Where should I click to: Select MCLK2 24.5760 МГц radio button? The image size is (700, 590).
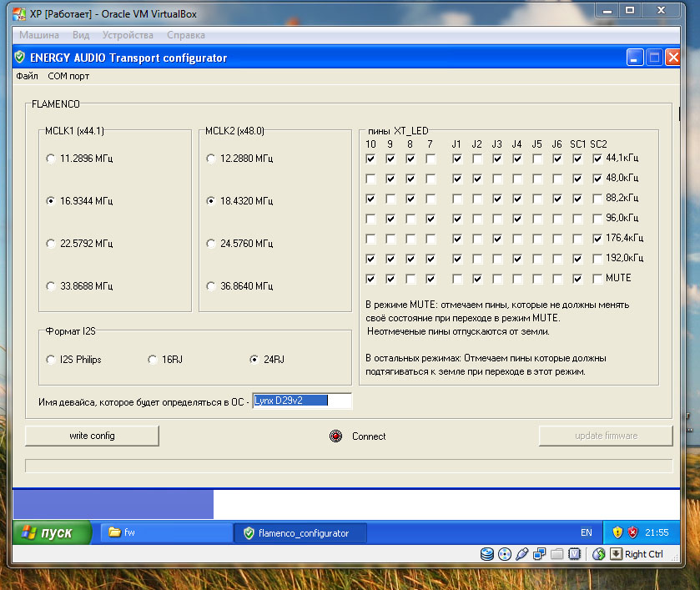[x=211, y=244]
